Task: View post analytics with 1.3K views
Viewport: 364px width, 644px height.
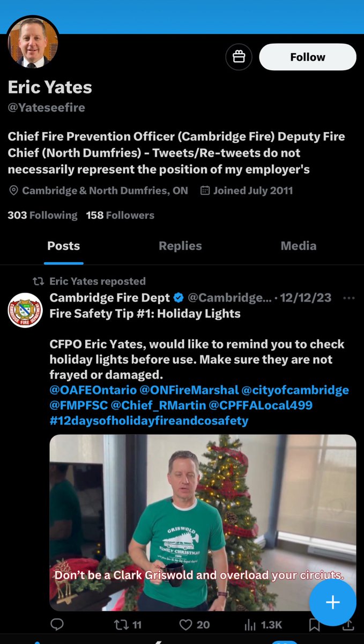Action: click(x=263, y=625)
